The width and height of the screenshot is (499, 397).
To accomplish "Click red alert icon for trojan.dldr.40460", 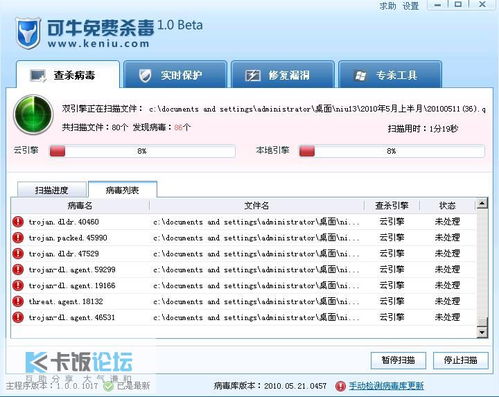I will pos(18,222).
